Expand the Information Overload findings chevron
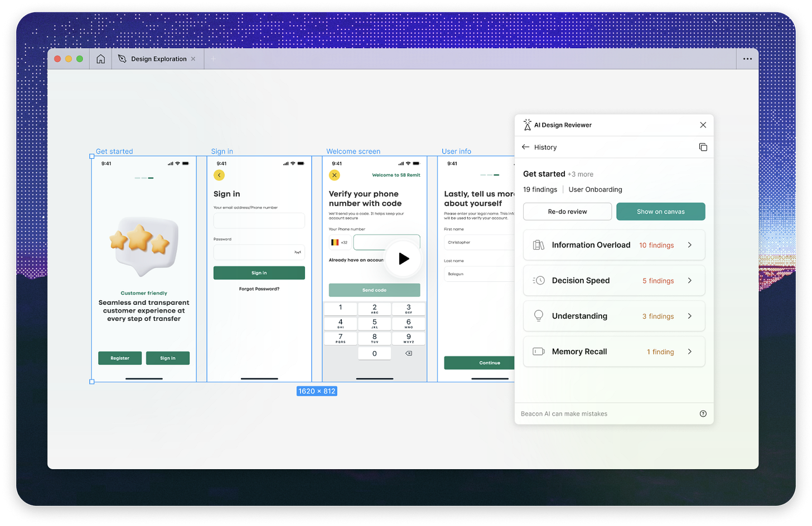This screenshot has height=526, width=812. (x=690, y=245)
